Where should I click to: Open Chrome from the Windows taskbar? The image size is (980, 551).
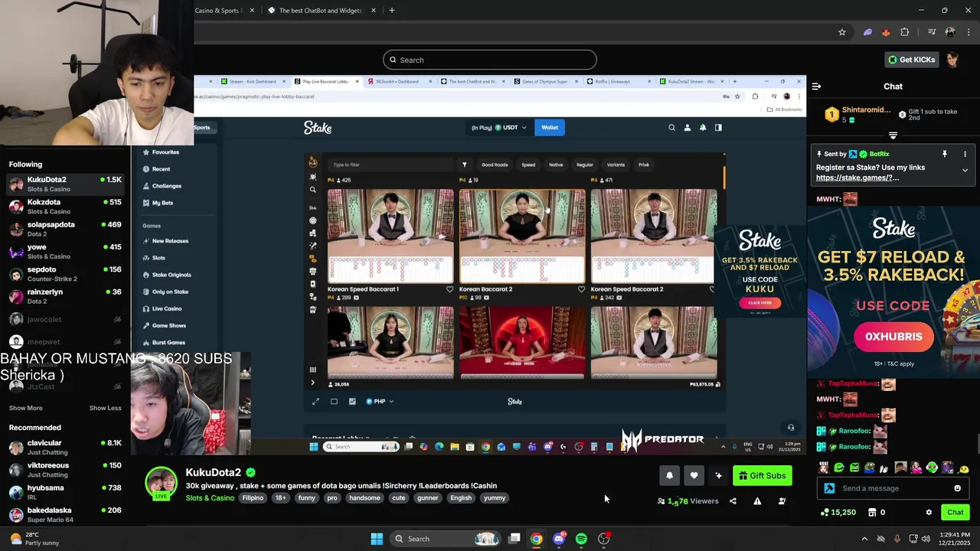point(536,539)
